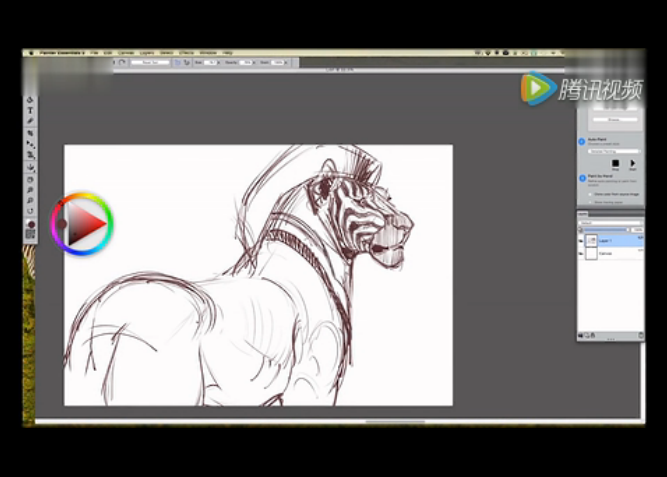This screenshot has height=477, width=667.
Task: Choose Freehand Strokes icon in property bar
Action: pyautogui.click(x=177, y=63)
